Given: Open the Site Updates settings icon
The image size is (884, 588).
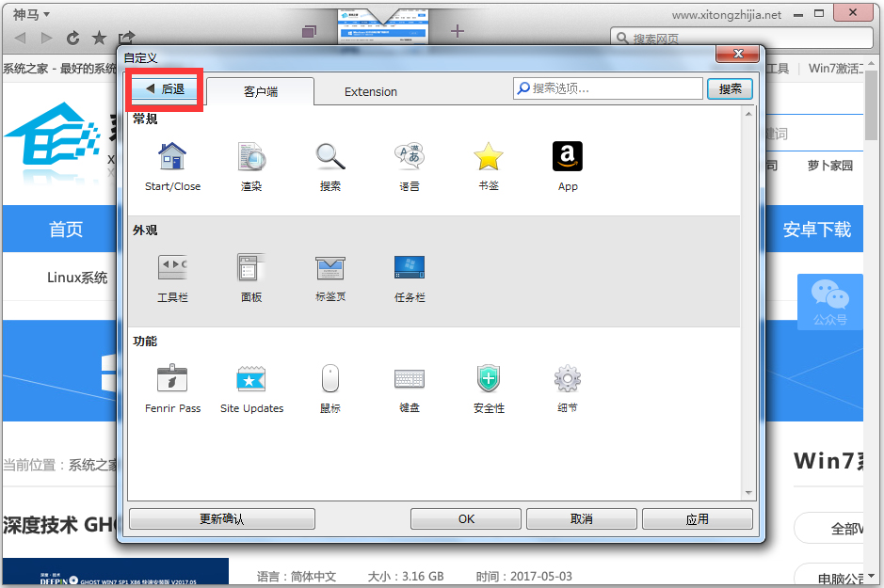Looking at the screenshot, I should (x=251, y=378).
